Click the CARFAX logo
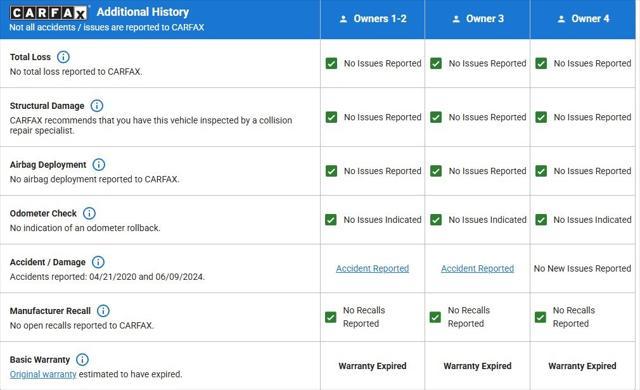 [49, 13]
